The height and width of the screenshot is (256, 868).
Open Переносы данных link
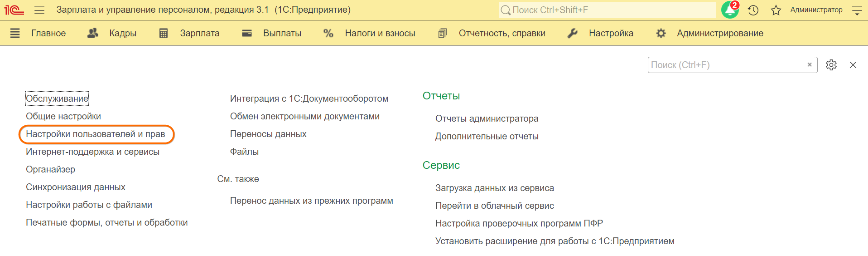(x=268, y=134)
